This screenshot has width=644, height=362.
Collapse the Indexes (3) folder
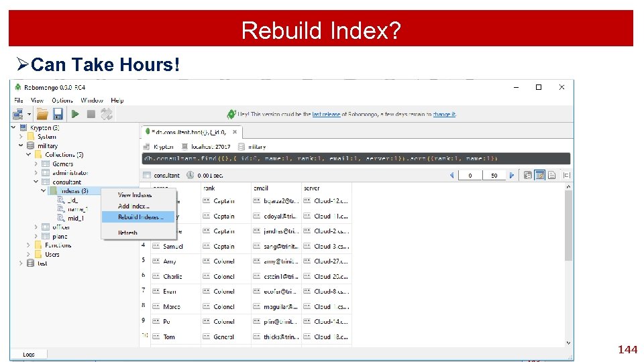(43, 191)
